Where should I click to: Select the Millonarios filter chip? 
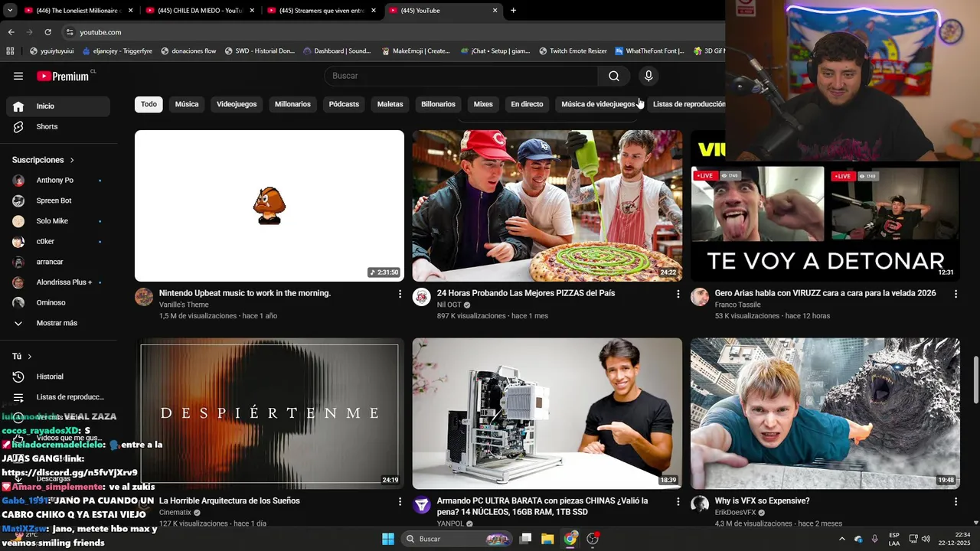(292, 104)
